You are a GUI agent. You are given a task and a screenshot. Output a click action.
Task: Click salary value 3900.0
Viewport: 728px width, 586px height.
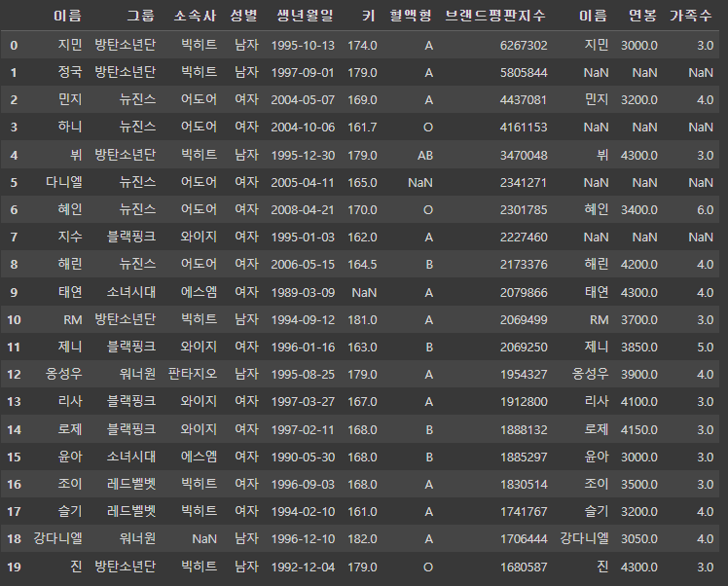639,374
